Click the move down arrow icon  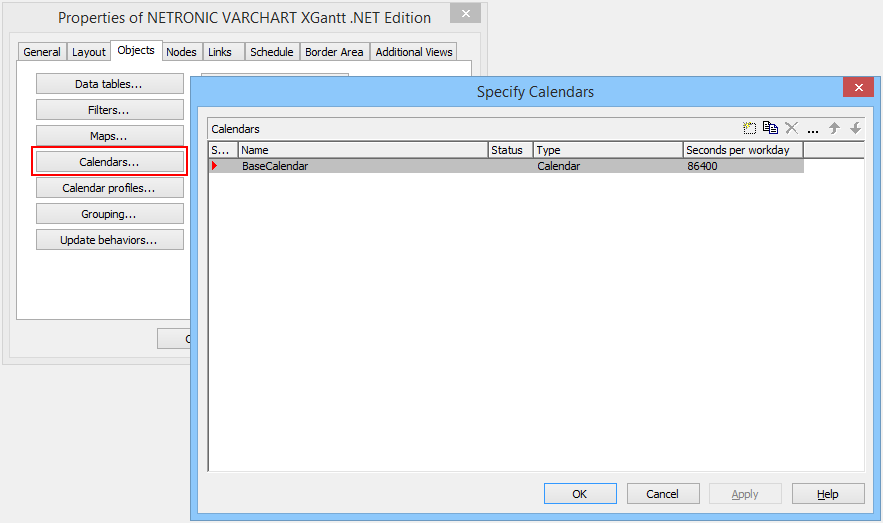click(x=855, y=128)
